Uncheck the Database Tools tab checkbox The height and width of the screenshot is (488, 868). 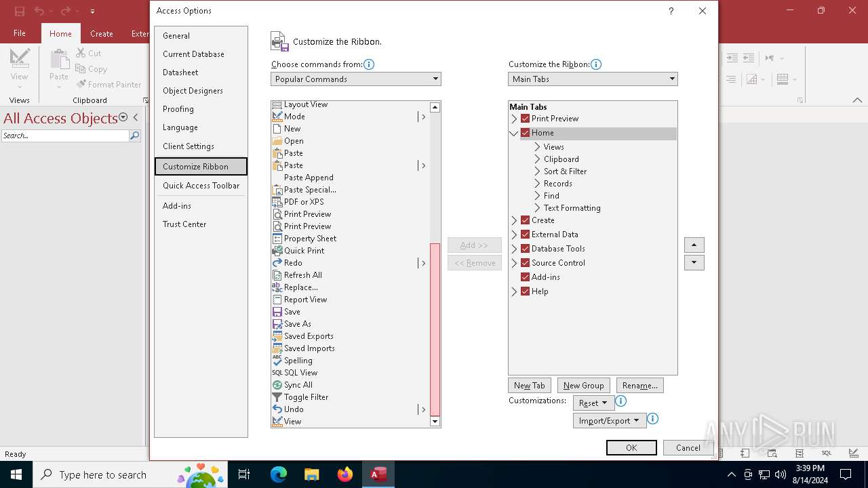click(x=525, y=249)
